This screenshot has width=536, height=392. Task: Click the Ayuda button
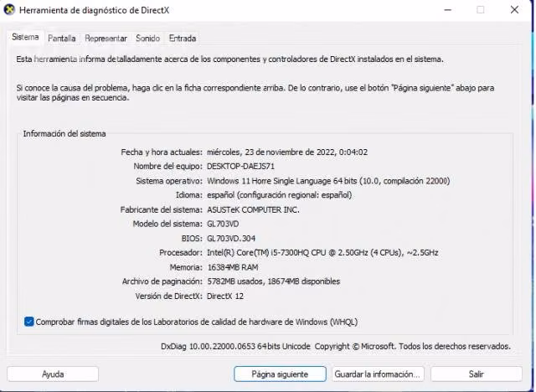(x=53, y=374)
